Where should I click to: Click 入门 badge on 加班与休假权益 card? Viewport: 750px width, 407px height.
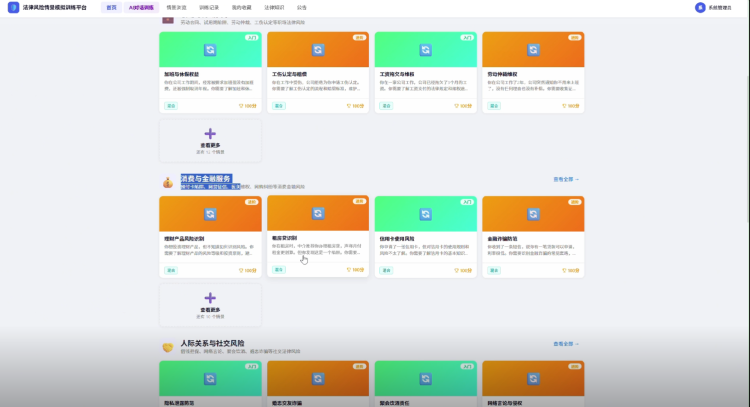pyautogui.click(x=252, y=37)
